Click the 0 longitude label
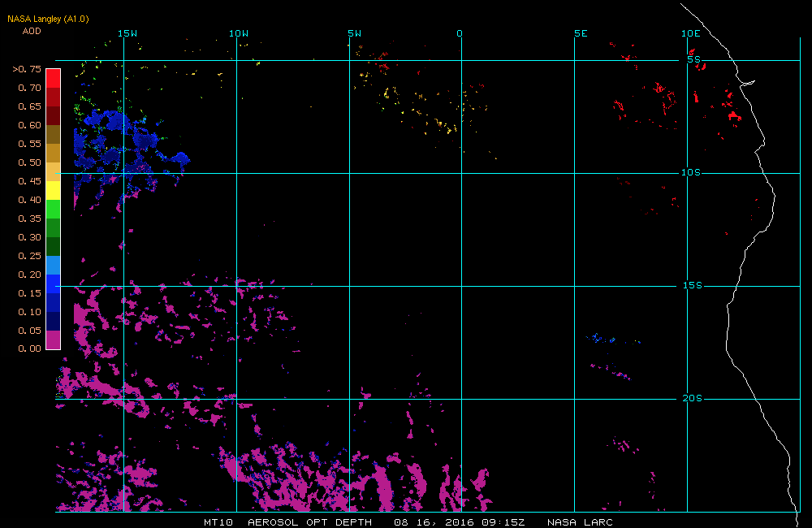The height and width of the screenshot is (528, 812). [460, 33]
